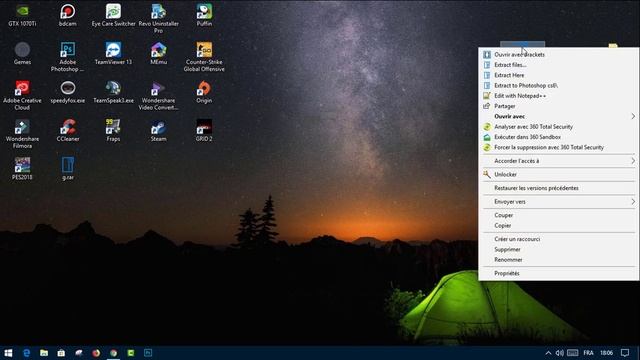
Task: Select the speedyfox.exe desktop icon
Action: pyautogui.click(x=67, y=92)
